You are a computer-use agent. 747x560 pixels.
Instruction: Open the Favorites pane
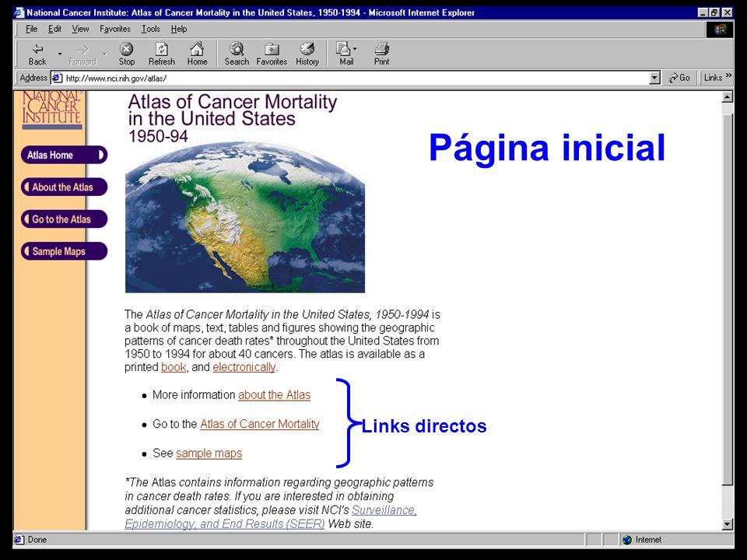coord(272,54)
